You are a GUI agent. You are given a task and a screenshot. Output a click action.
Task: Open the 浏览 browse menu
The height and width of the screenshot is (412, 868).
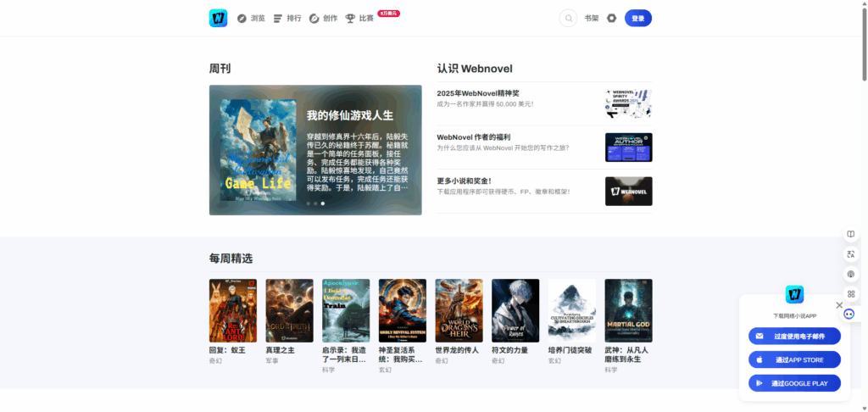coord(251,19)
